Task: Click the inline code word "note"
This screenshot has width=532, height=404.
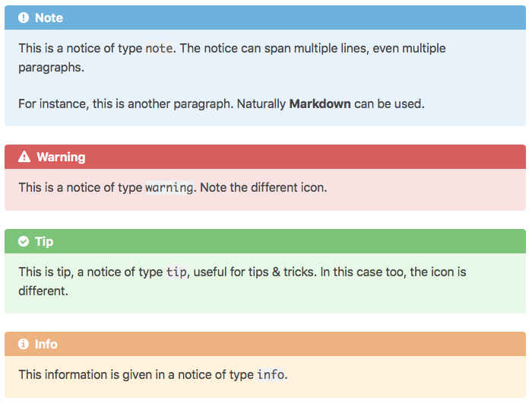Action: (159, 49)
